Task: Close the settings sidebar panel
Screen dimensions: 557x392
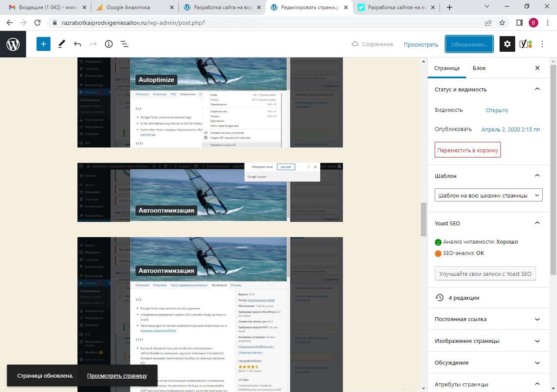Action: coord(537,68)
